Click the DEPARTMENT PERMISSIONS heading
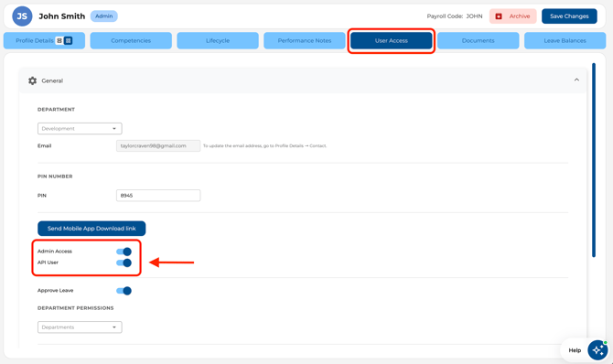Image resolution: width=613 pixels, height=364 pixels. pyautogui.click(x=75, y=308)
